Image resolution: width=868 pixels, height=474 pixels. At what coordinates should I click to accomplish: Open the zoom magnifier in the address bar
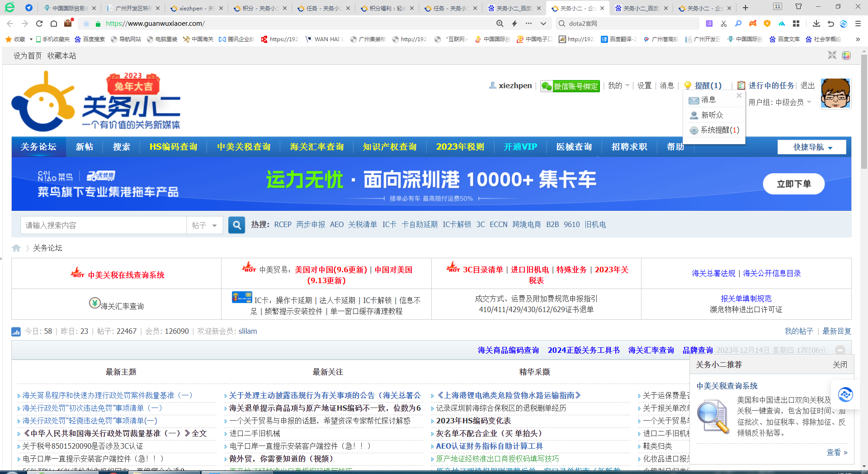pyautogui.click(x=500, y=24)
